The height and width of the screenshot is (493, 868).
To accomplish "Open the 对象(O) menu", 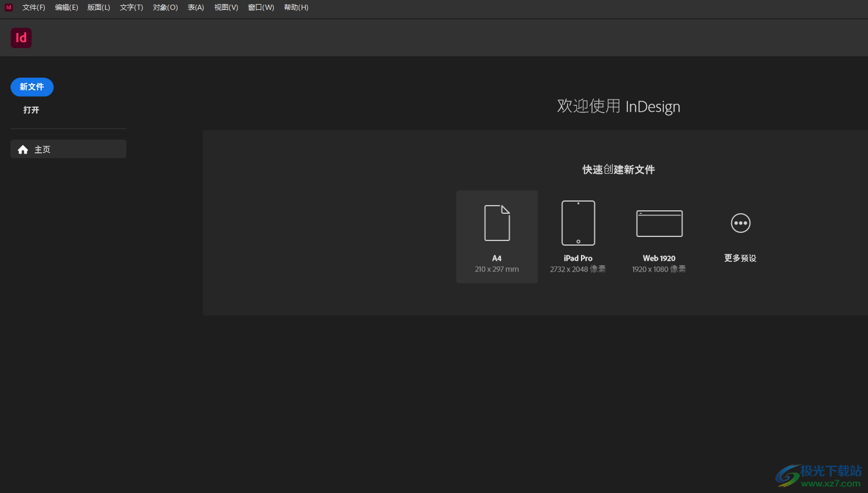I will 165,8.
